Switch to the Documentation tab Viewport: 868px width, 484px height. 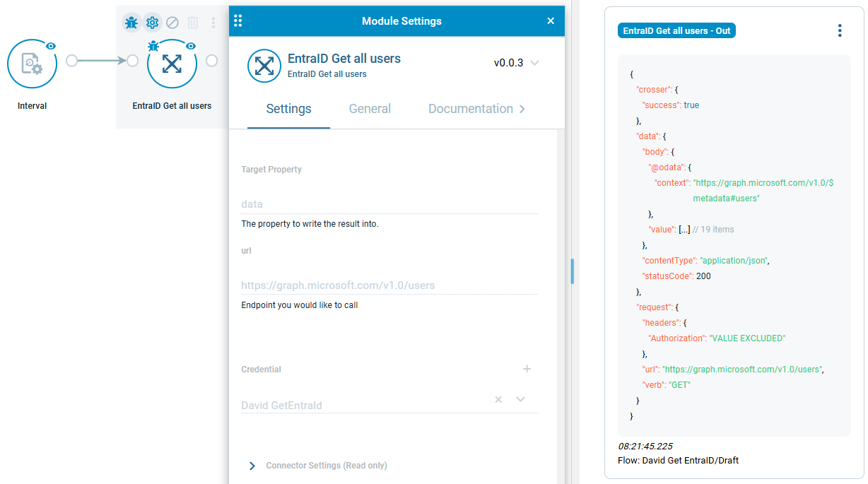click(x=470, y=109)
